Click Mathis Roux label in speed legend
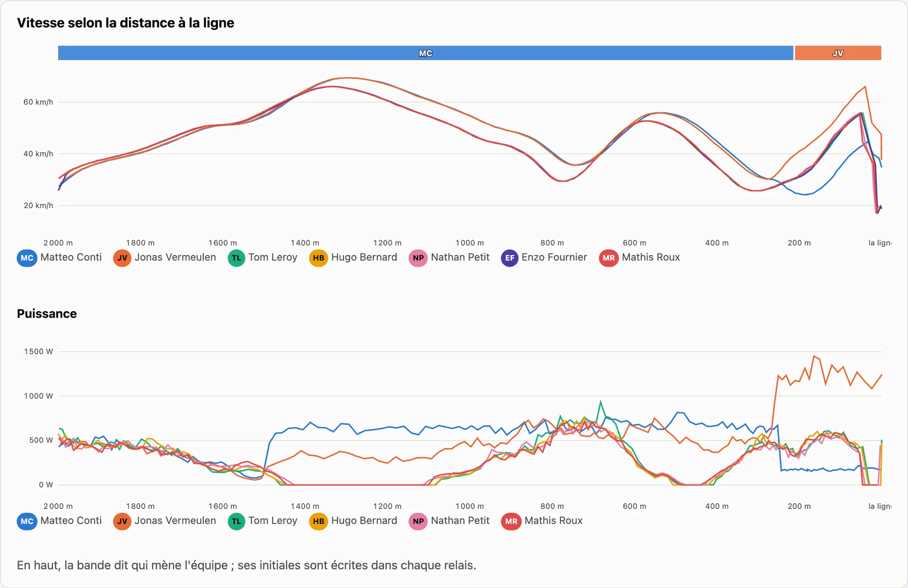The image size is (908, 588). (x=651, y=257)
